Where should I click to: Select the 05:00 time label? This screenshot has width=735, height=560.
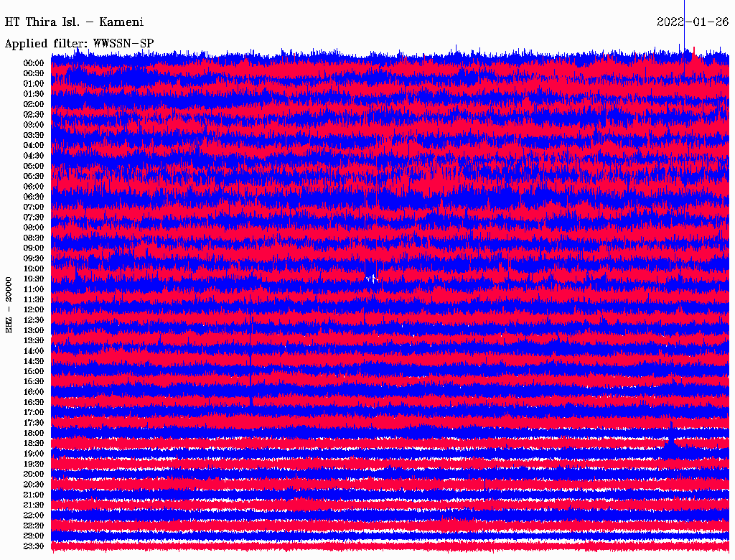[x=34, y=166]
